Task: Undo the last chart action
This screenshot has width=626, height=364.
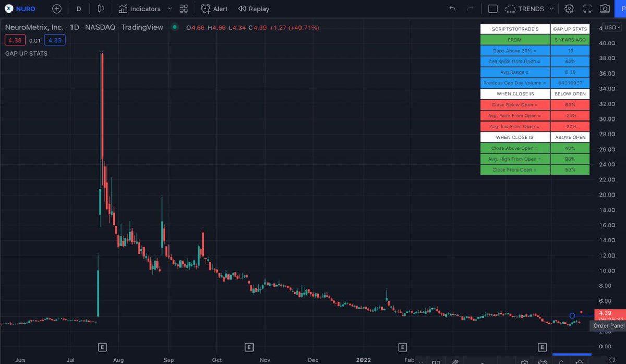Action: (452, 9)
